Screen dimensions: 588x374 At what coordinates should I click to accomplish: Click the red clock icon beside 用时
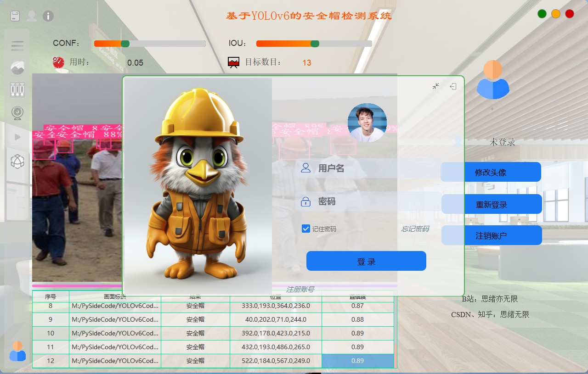[x=58, y=62]
